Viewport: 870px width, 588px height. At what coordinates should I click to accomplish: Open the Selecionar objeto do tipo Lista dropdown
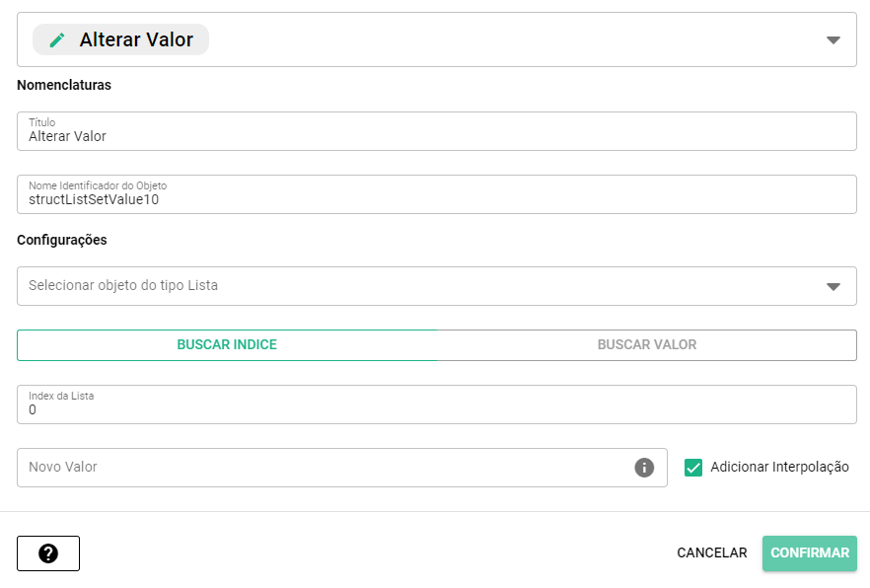tap(414, 286)
